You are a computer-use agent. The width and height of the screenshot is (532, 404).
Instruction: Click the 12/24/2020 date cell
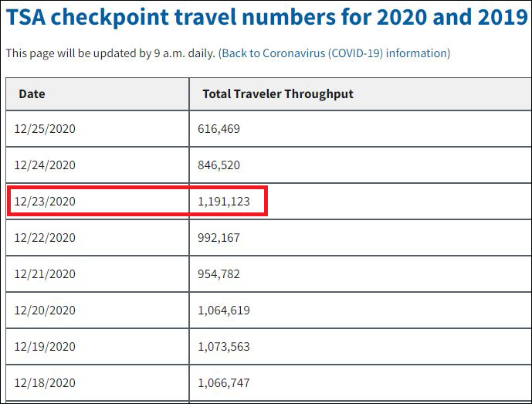click(45, 165)
